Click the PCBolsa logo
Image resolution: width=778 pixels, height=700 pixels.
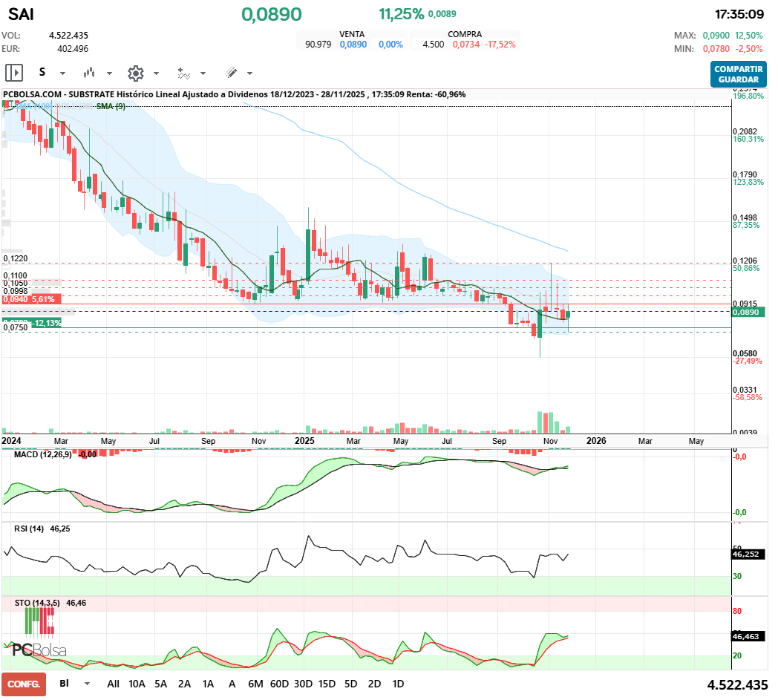coord(39,651)
